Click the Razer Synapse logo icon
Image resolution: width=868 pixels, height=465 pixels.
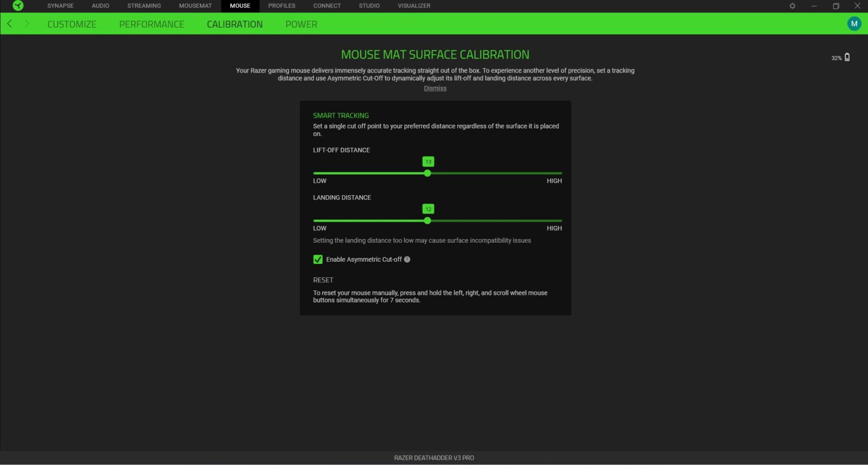(x=18, y=6)
